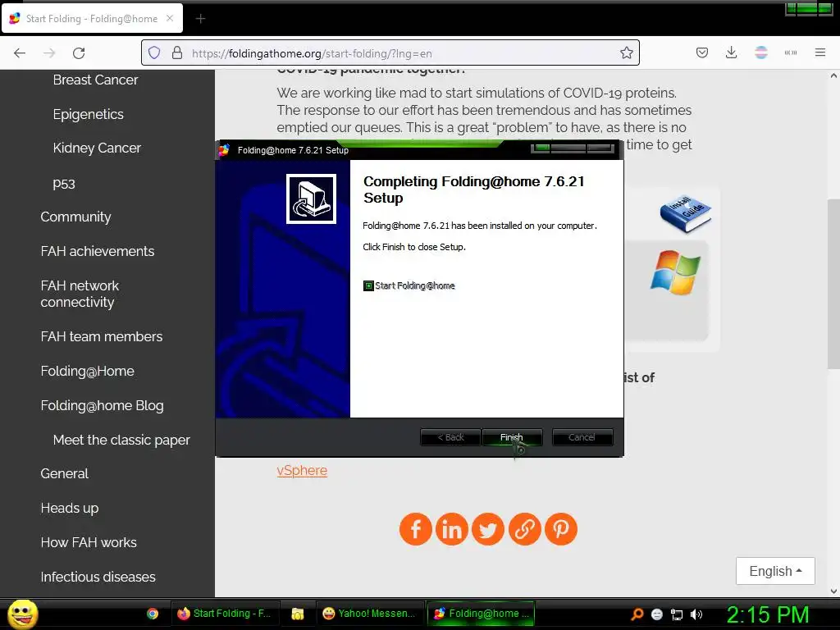This screenshot has width=840, height=630.
Task: Click the scrollbar up arrow
Action: click(x=833, y=76)
